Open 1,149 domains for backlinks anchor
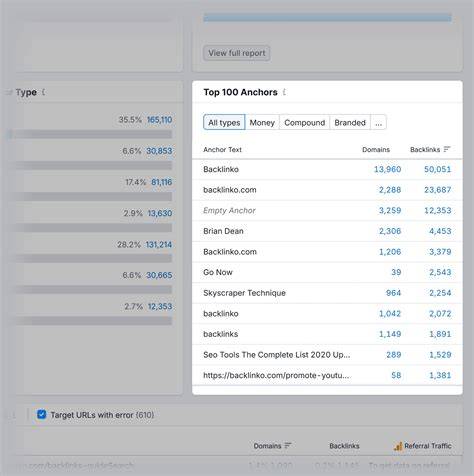This screenshot has width=474, height=476. pyautogui.click(x=390, y=334)
